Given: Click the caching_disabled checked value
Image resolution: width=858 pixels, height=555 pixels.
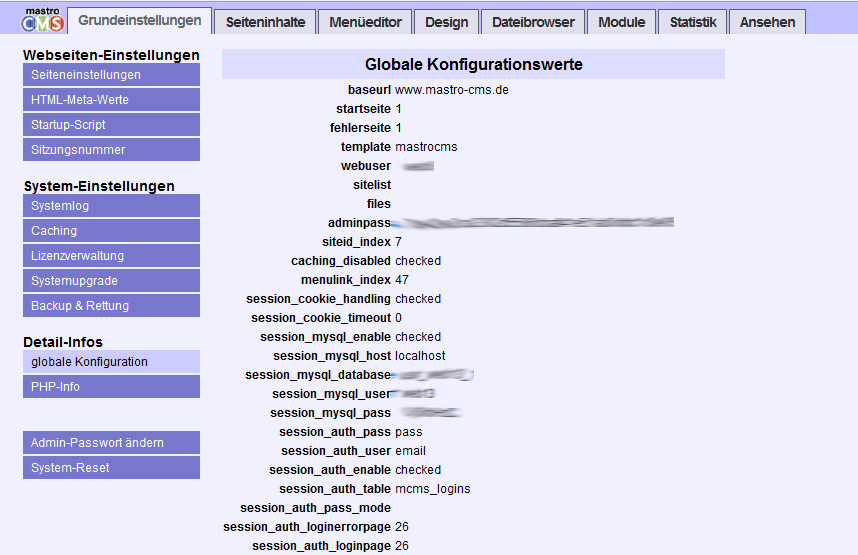Looking at the screenshot, I should click(418, 261).
